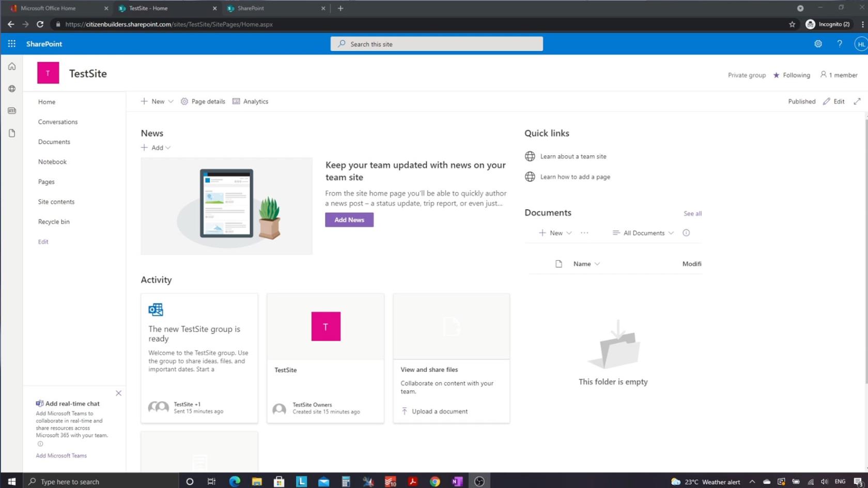This screenshot has width=868, height=488.
Task: Click Edit page in the command bar
Action: (833, 102)
